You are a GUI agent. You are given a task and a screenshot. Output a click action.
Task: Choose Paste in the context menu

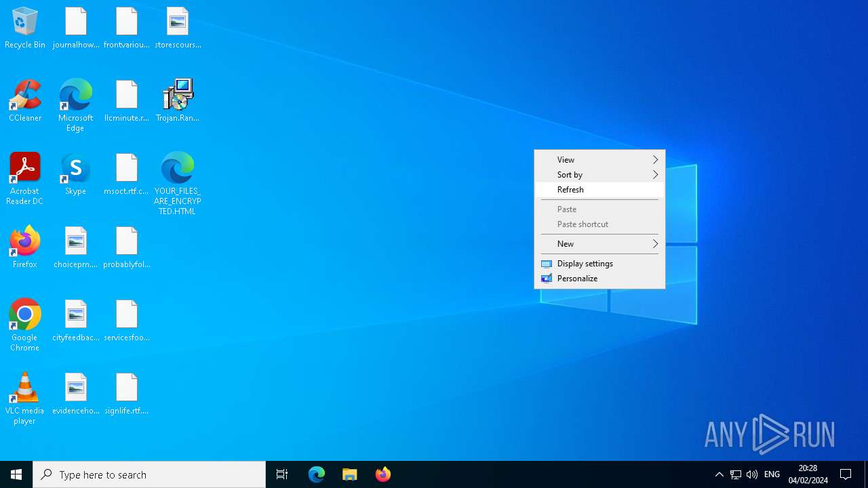(x=599, y=209)
